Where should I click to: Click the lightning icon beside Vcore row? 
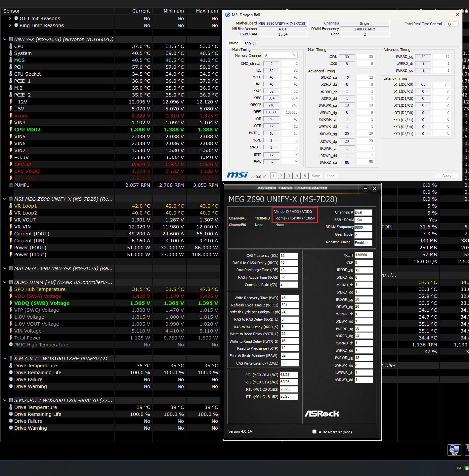pos(11,116)
